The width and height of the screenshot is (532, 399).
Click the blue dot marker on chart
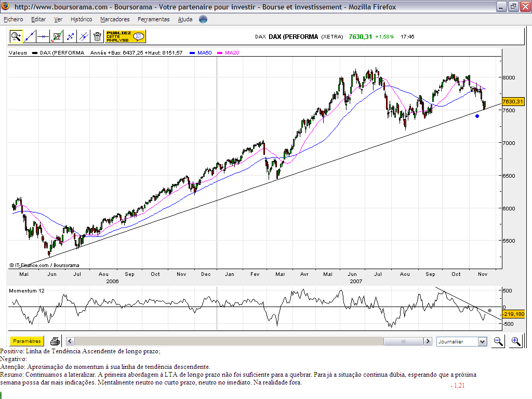coord(477,116)
